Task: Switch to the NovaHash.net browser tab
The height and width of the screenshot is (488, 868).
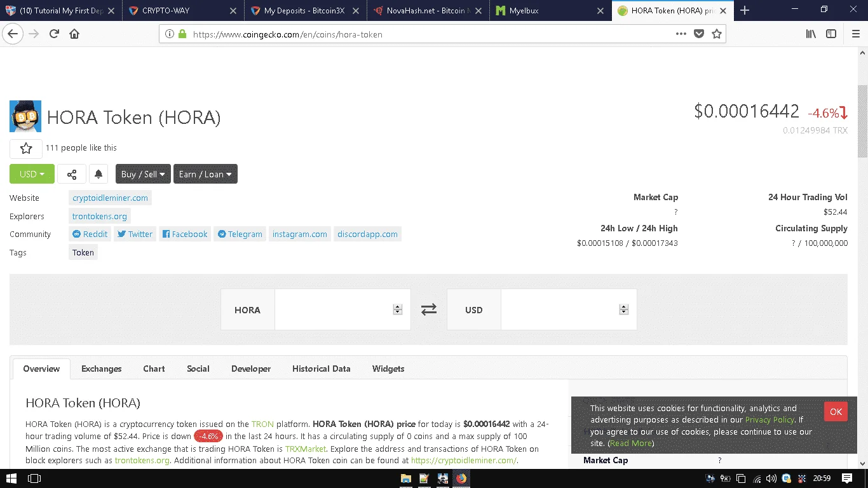Action: pos(427,11)
